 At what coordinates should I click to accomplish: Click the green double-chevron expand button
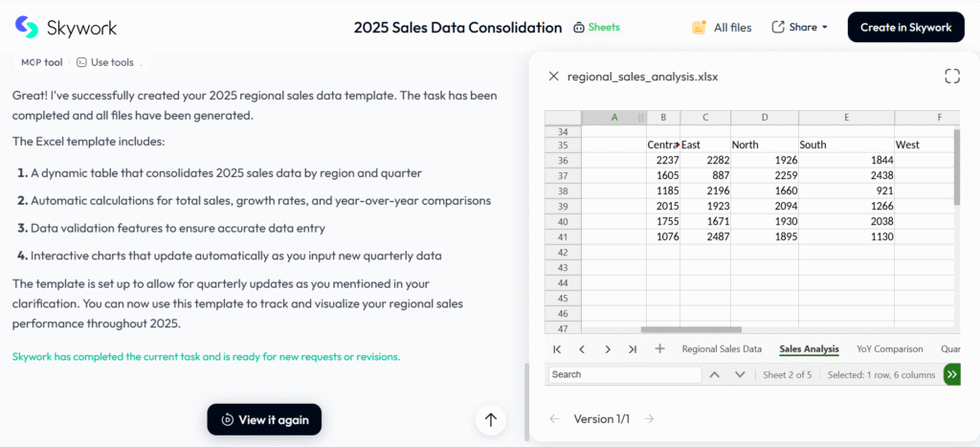click(951, 374)
